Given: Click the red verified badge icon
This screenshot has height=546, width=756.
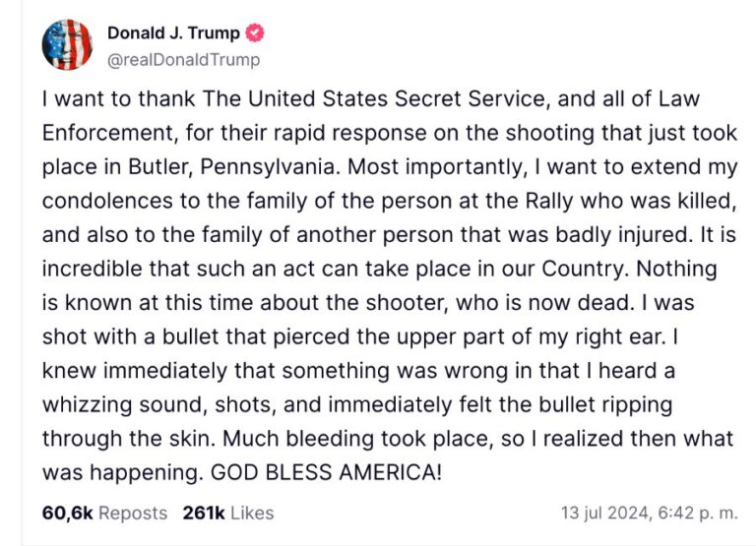Looking at the screenshot, I should point(254,33).
